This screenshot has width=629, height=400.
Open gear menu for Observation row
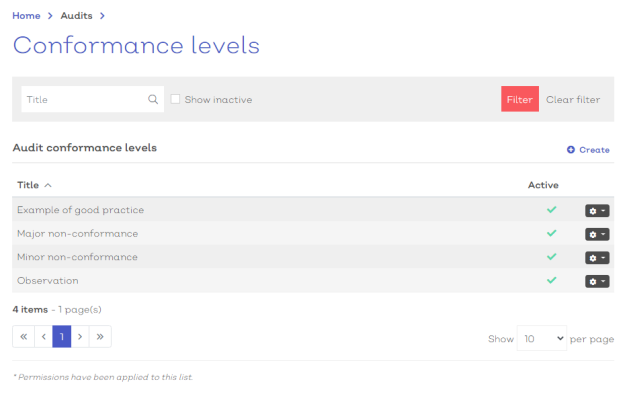[x=596, y=281]
